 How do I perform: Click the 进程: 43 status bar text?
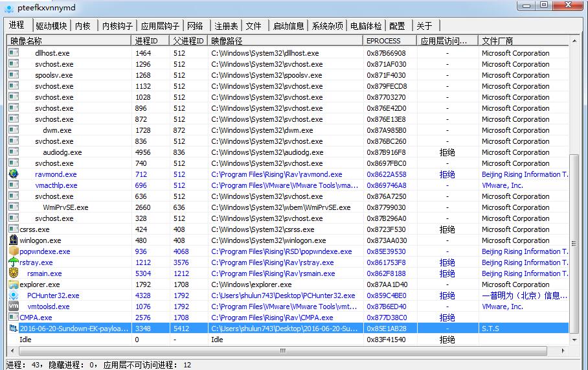(x=23, y=365)
